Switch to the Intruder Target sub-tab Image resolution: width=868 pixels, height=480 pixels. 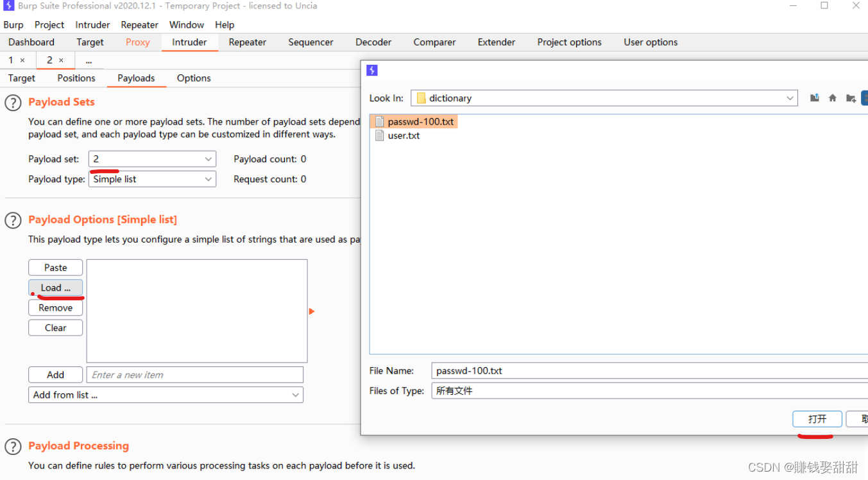(x=22, y=78)
